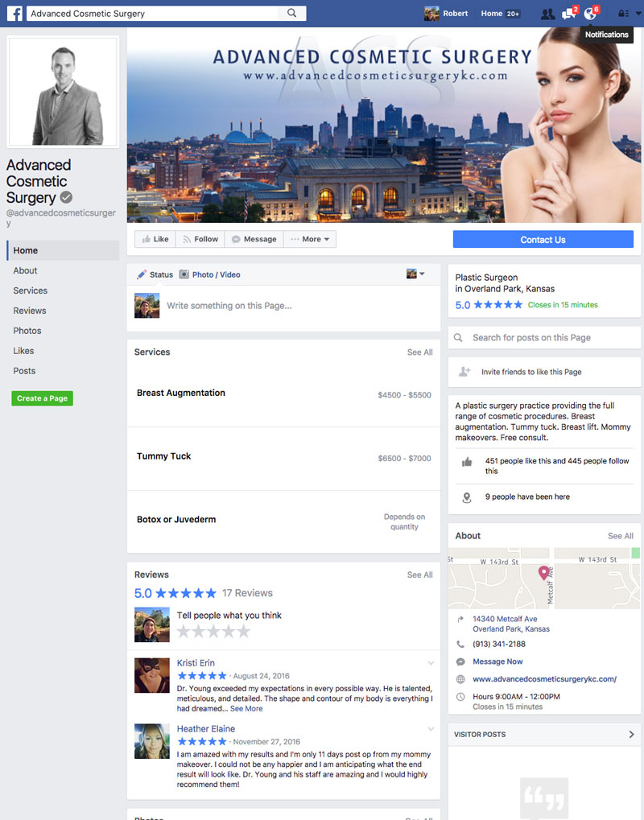Click See More on Kristi Erin's review
644x820 pixels.
[x=246, y=709]
